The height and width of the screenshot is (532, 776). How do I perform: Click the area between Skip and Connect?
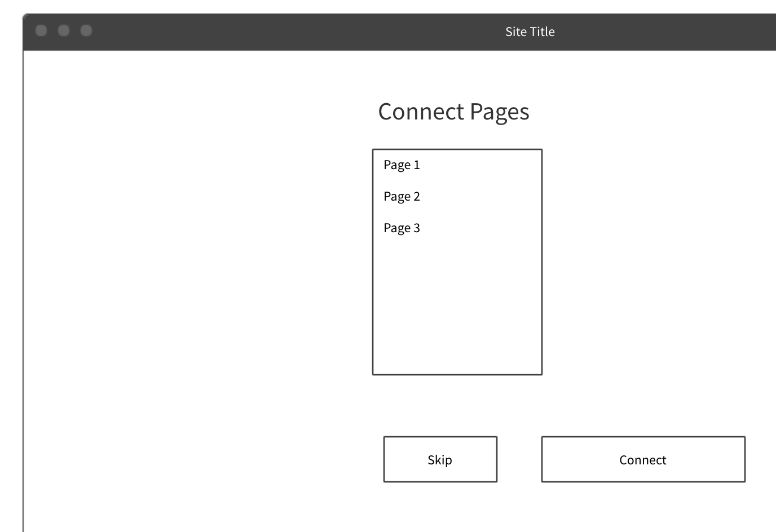pos(519,459)
